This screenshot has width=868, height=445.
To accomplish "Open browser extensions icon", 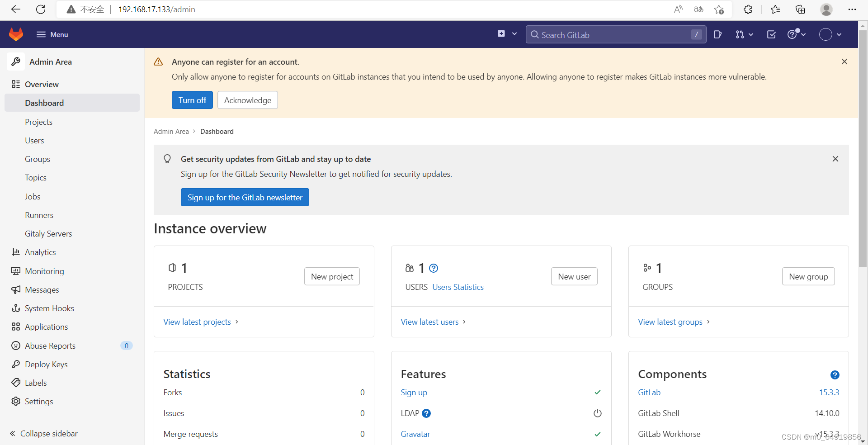I will (x=748, y=9).
